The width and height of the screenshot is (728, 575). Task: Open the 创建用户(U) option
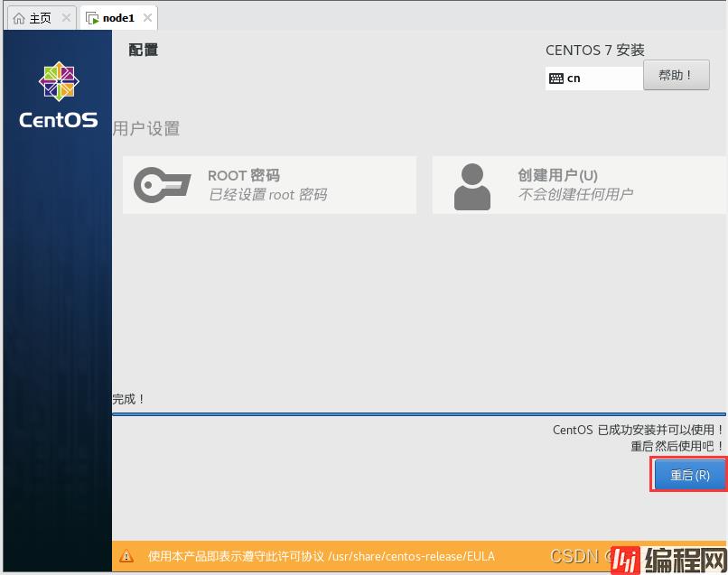tap(557, 176)
